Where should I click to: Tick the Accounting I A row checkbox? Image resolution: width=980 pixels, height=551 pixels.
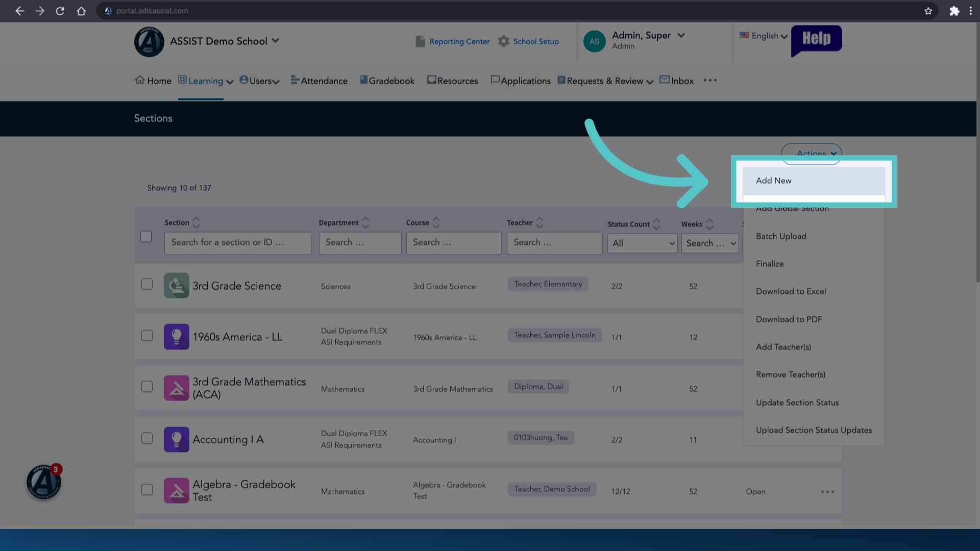(x=147, y=438)
